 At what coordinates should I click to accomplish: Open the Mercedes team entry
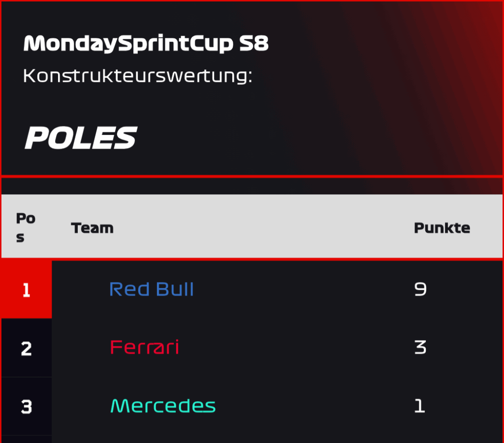[x=163, y=406]
